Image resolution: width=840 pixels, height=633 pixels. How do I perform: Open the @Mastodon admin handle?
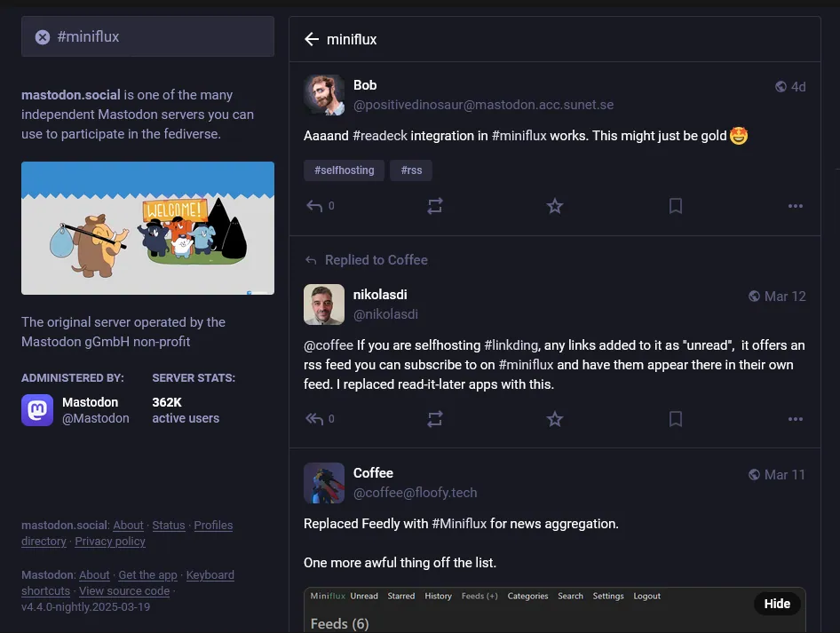point(95,418)
